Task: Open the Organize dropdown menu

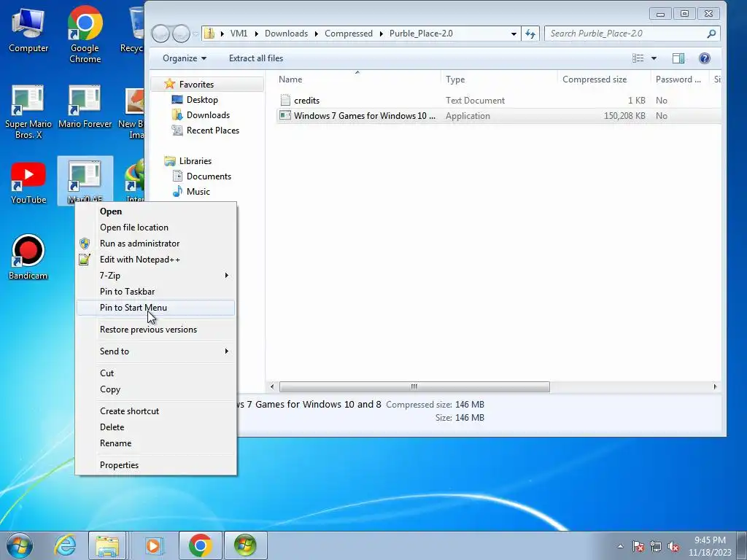Action: pos(185,58)
